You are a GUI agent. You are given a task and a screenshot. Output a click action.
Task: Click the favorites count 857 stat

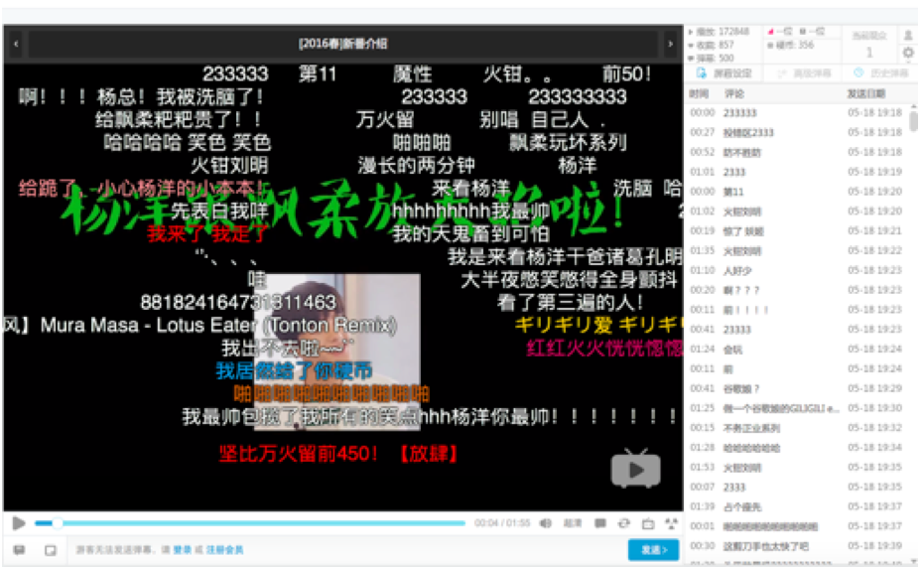[x=711, y=45]
